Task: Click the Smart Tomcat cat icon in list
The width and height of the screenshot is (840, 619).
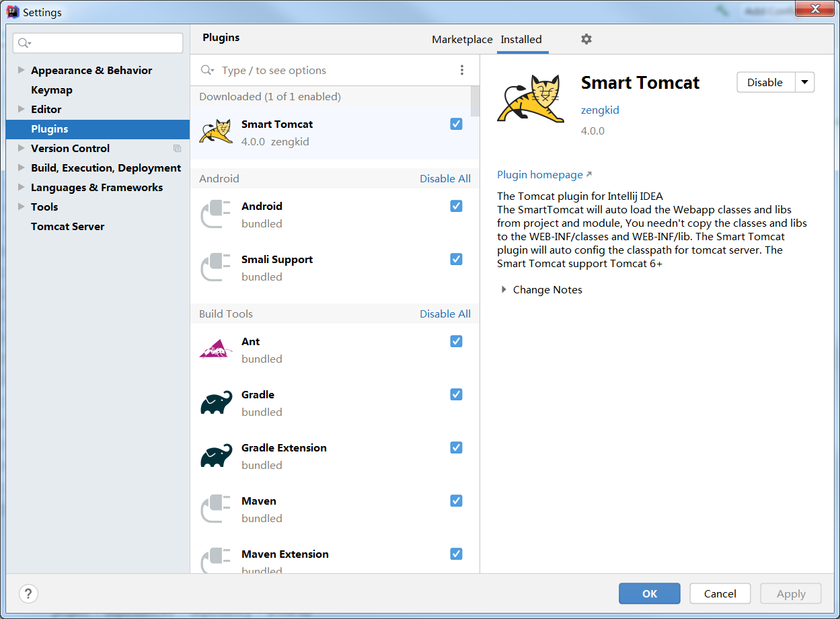Action: [216, 132]
